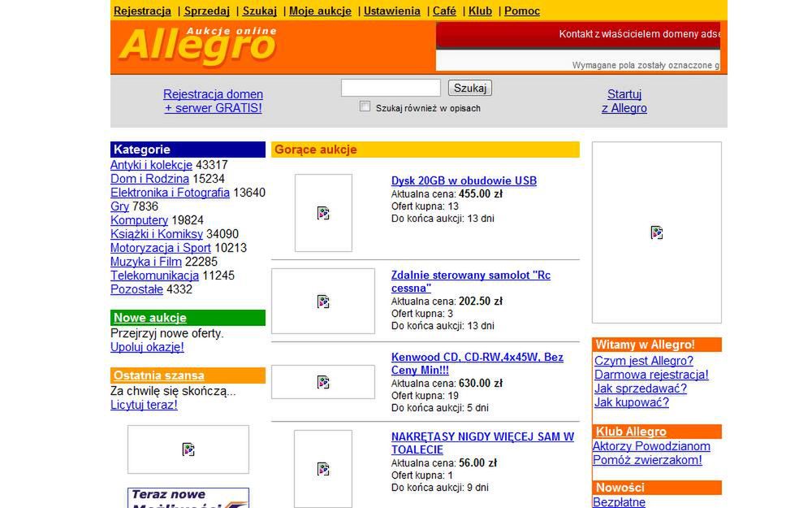The width and height of the screenshot is (812, 508).
Task: Open Bezpłatne link under Nowości
Action: click(620, 501)
